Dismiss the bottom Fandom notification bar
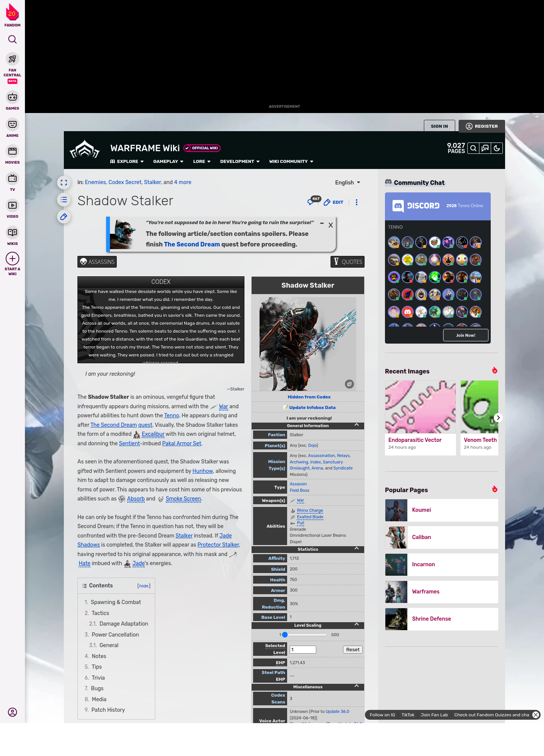 (536, 715)
